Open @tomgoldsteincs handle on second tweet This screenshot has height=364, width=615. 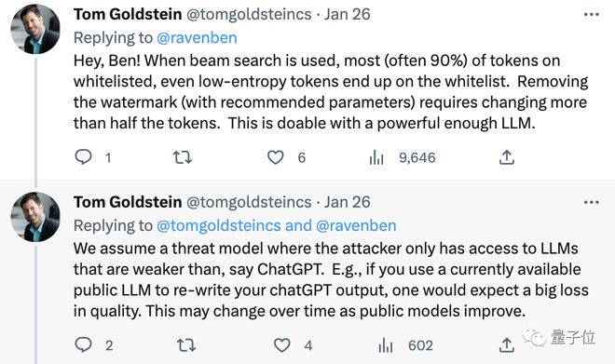[x=249, y=202]
